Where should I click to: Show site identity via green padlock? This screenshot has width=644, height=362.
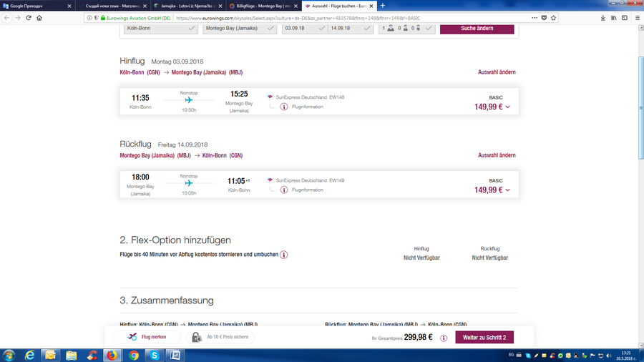[x=102, y=18]
